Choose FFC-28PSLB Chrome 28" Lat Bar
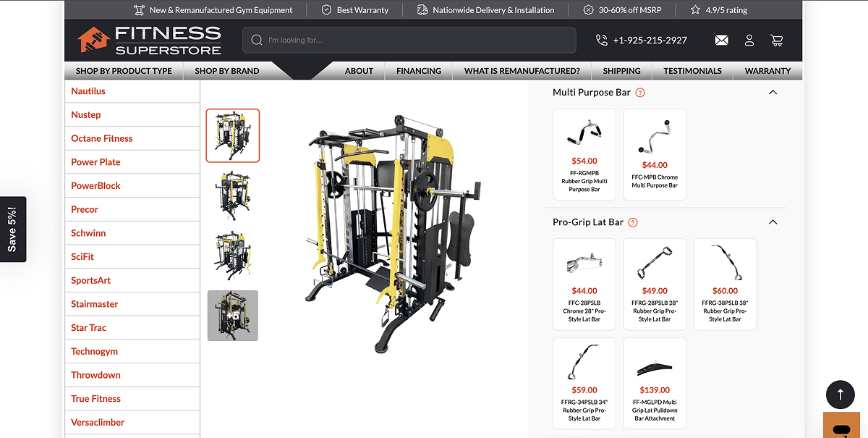The image size is (868, 438). click(584, 284)
